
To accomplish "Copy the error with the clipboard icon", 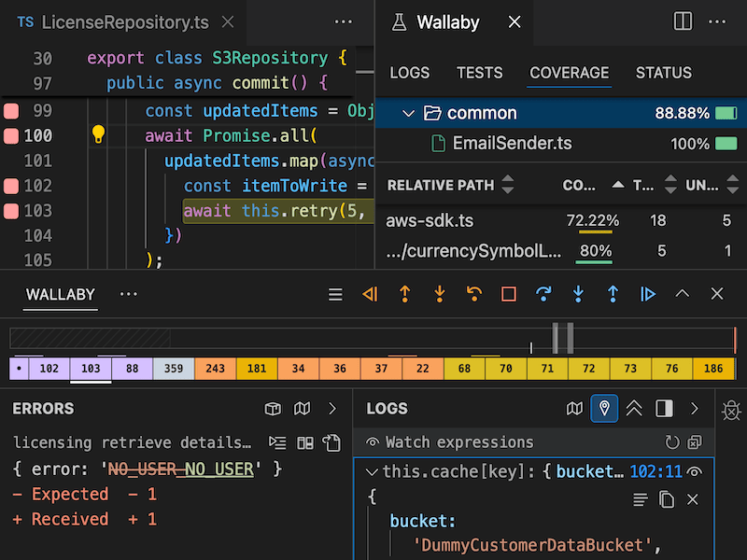I will pyautogui.click(x=332, y=442).
